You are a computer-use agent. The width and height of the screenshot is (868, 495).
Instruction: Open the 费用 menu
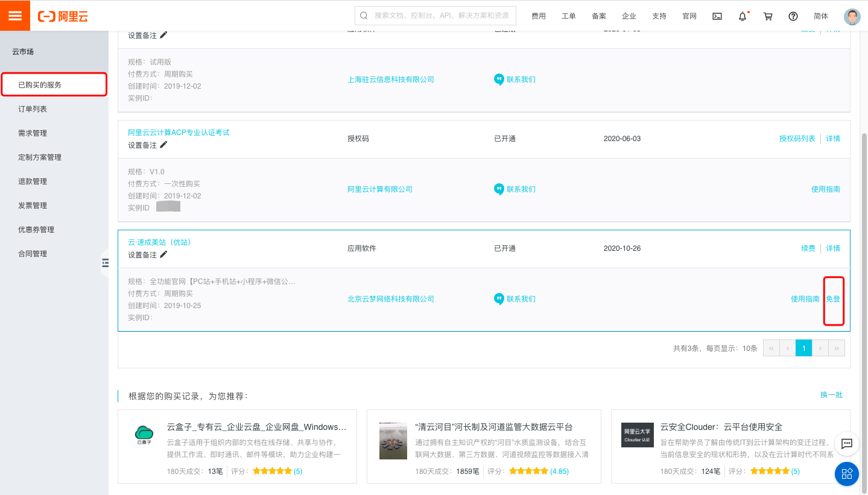click(539, 16)
